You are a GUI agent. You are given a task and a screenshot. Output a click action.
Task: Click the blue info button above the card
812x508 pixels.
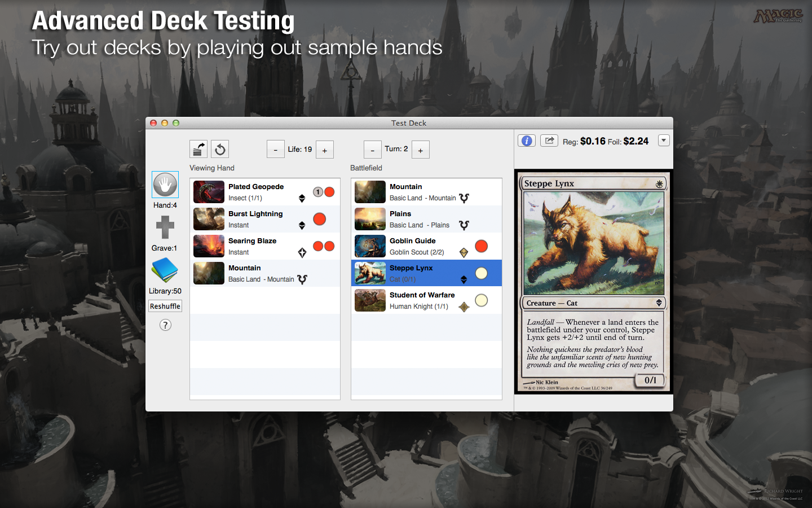[x=527, y=141]
